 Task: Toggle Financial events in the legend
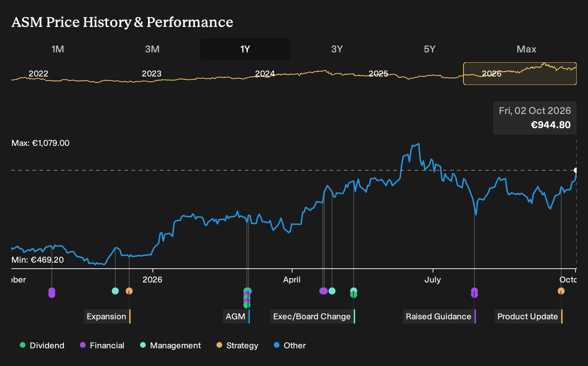coord(102,345)
